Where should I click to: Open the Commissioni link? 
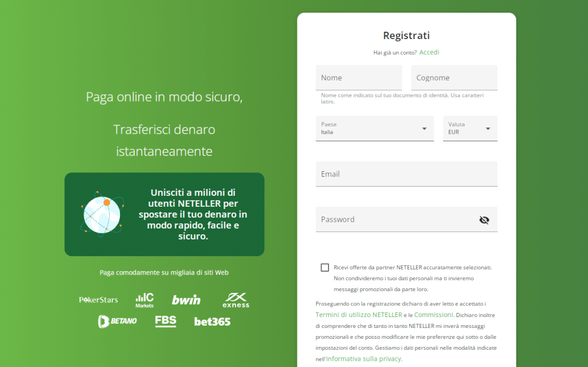[x=434, y=315]
